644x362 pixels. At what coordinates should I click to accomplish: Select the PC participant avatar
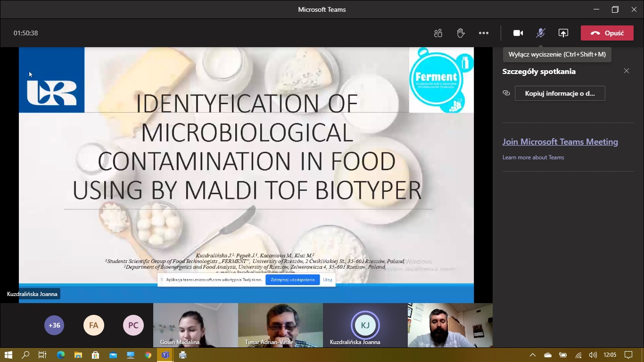click(x=133, y=325)
